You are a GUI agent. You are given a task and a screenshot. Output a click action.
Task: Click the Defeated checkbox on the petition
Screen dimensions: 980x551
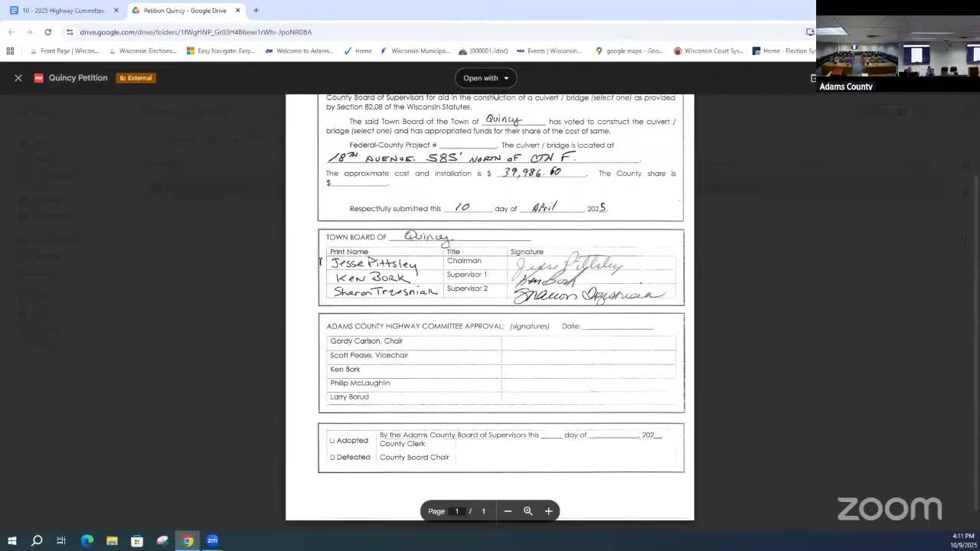point(332,458)
